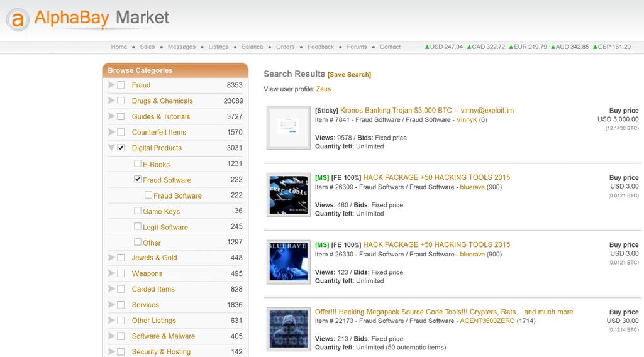Click the CAD 322.72 rate
Image resolution: width=644 pixels, height=357 pixels.
pyautogui.click(x=486, y=47)
